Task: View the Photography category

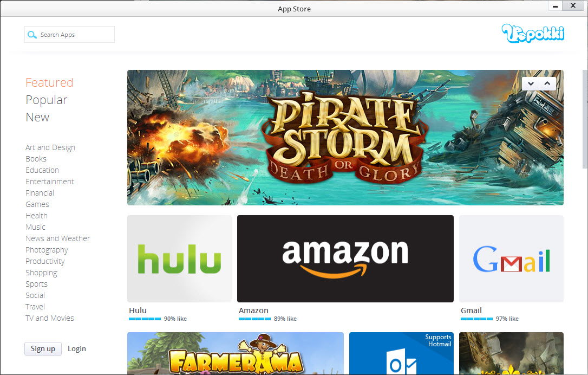Action: click(47, 250)
